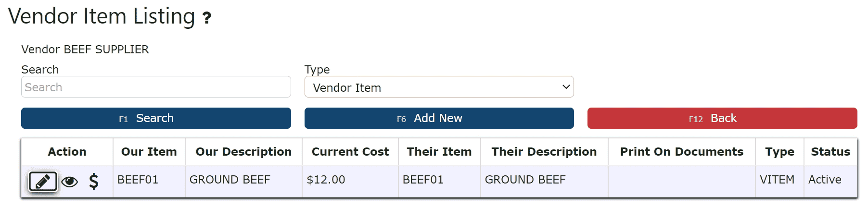
Task: Click the Print On Documents header
Action: [x=682, y=152]
